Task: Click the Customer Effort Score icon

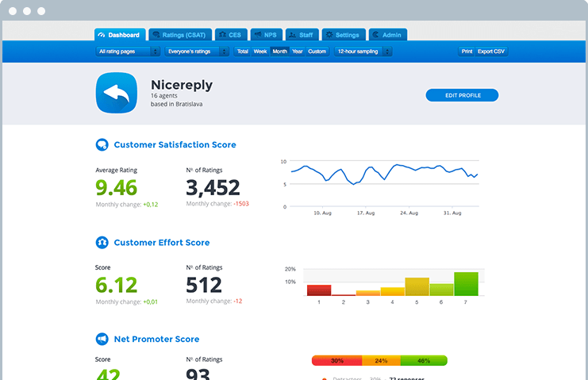Action: pyautogui.click(x=102, y=243)
